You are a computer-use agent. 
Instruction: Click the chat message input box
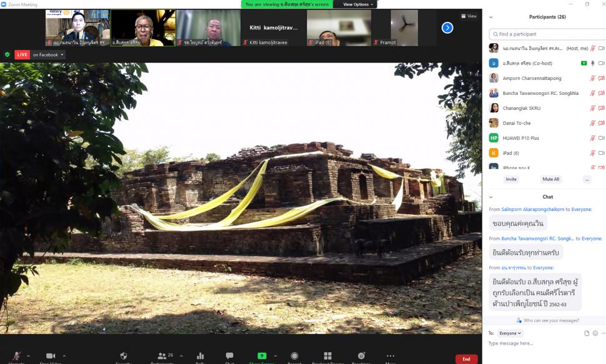pos(545,343)
